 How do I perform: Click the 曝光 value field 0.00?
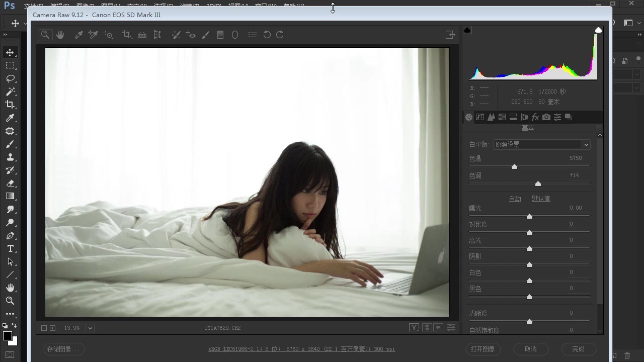[575, 208]
